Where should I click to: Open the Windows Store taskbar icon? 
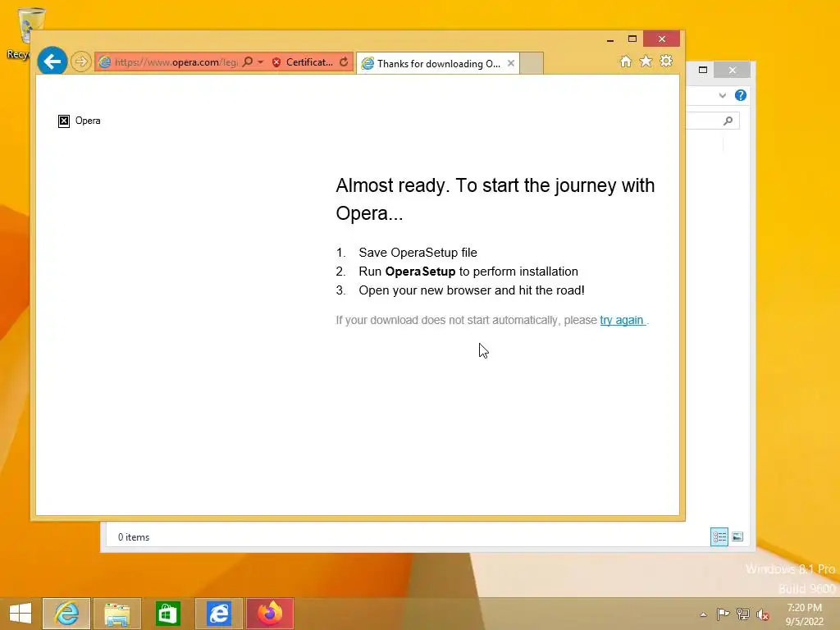(167, 614)
